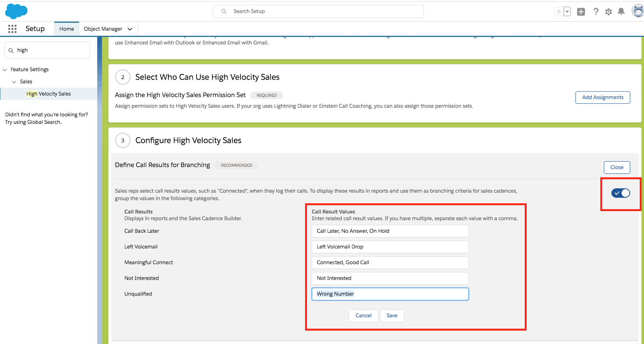Viewport: 644px width, 344px height.
Task: Open the global actions plus icon
Action: coord(581,12)
